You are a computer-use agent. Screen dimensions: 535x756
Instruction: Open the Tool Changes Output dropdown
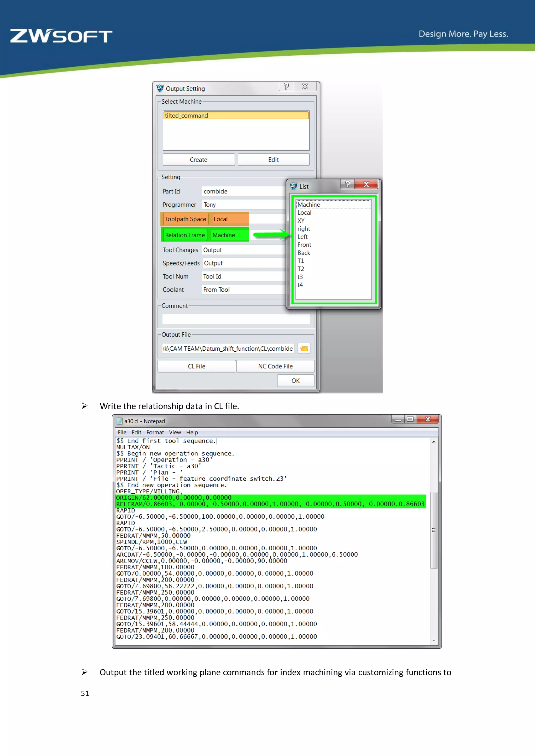coord(244,250)
